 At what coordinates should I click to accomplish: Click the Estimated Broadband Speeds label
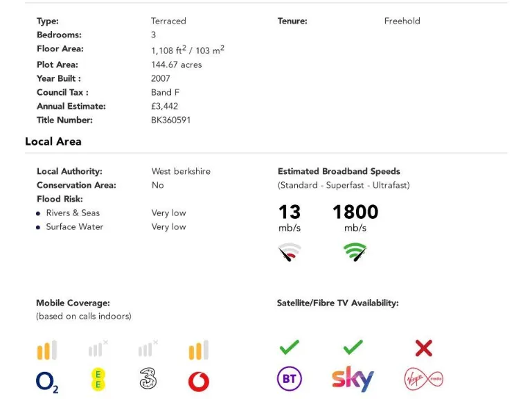[339, 171]
